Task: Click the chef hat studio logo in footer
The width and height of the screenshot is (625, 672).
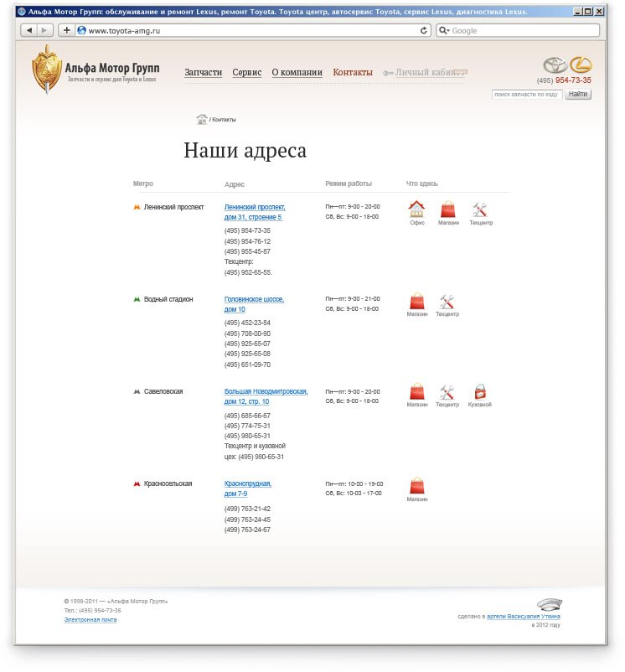Action: point(550,604)
